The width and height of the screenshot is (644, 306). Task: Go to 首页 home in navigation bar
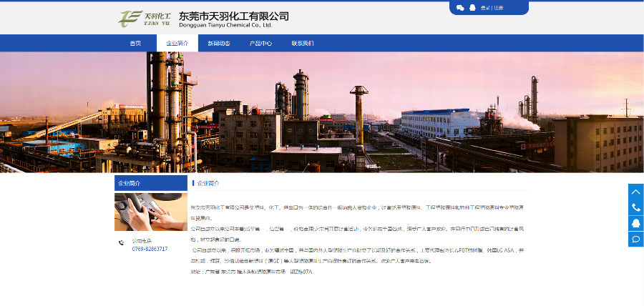click(x=135, y=43)
